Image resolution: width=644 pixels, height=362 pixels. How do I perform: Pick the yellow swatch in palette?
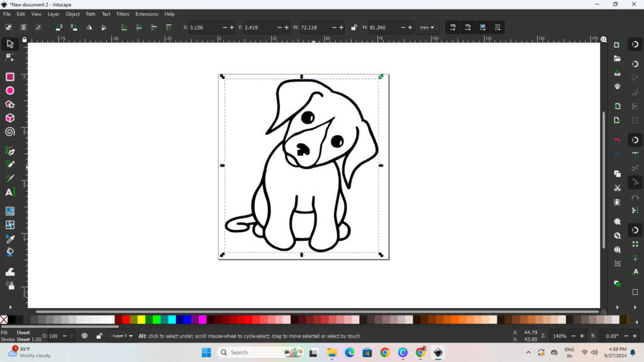(x=141, y=320)
